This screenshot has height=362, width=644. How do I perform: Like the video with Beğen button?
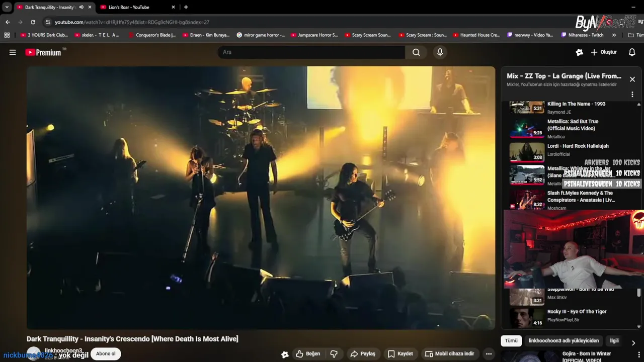coord(308,354)
